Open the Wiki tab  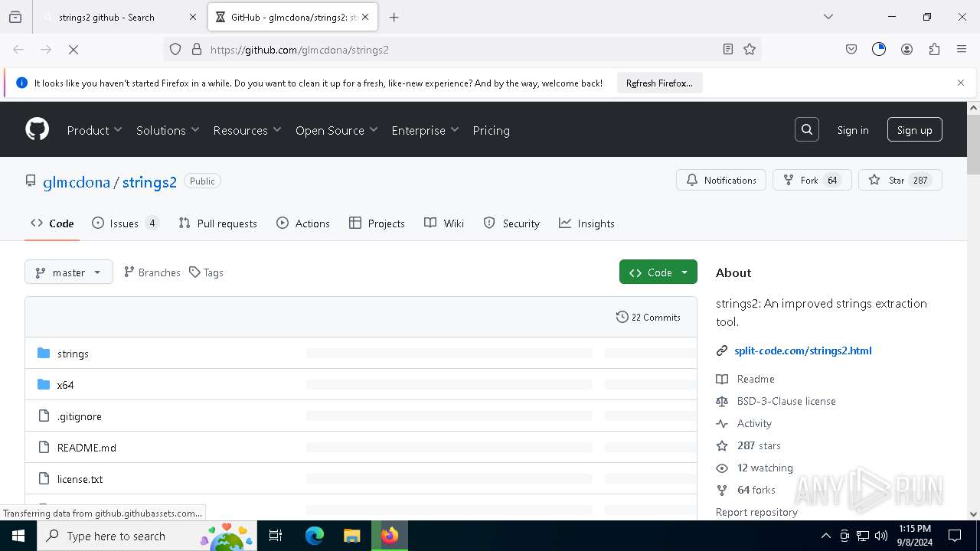[444, 223]
